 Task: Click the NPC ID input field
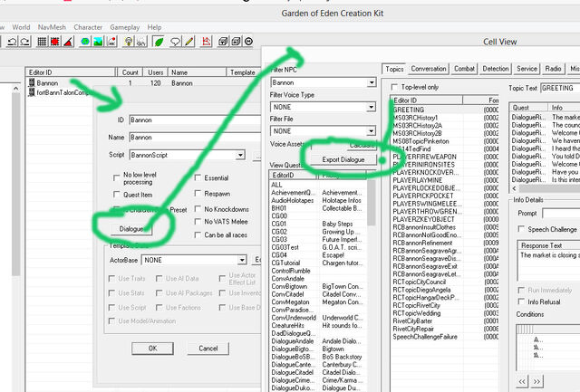(x=196, y=120)
